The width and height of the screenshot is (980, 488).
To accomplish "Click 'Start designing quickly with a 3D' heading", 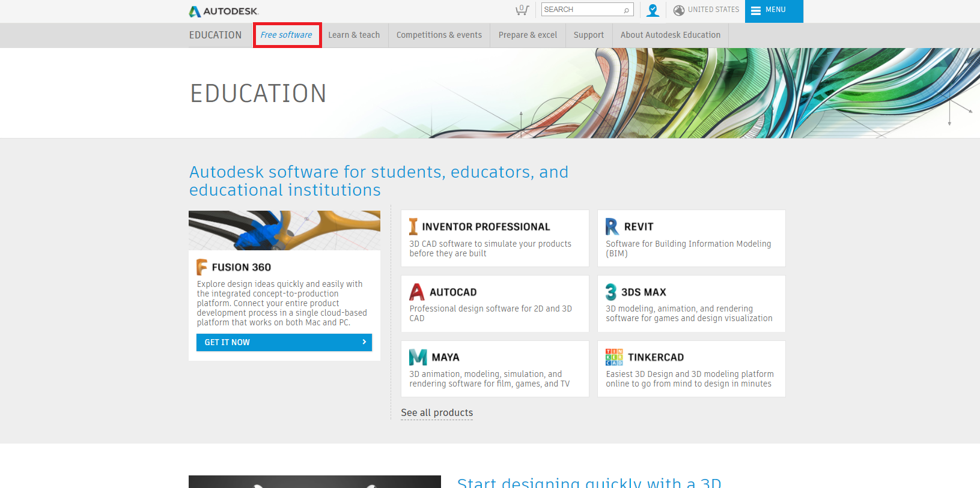I will pos(589,481).
